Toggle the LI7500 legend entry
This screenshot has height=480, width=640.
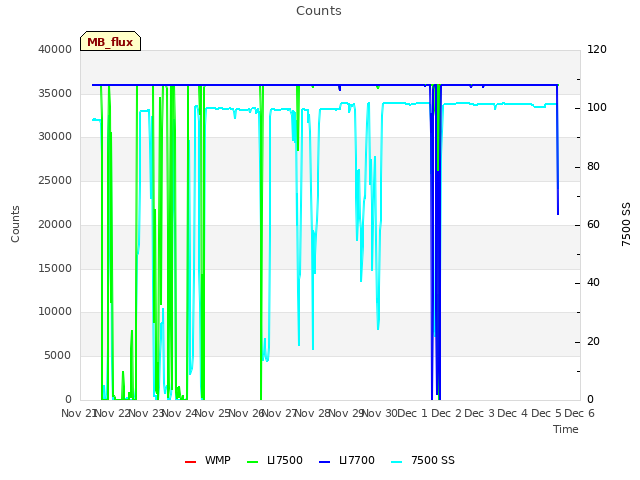click(x=275, y=460)
